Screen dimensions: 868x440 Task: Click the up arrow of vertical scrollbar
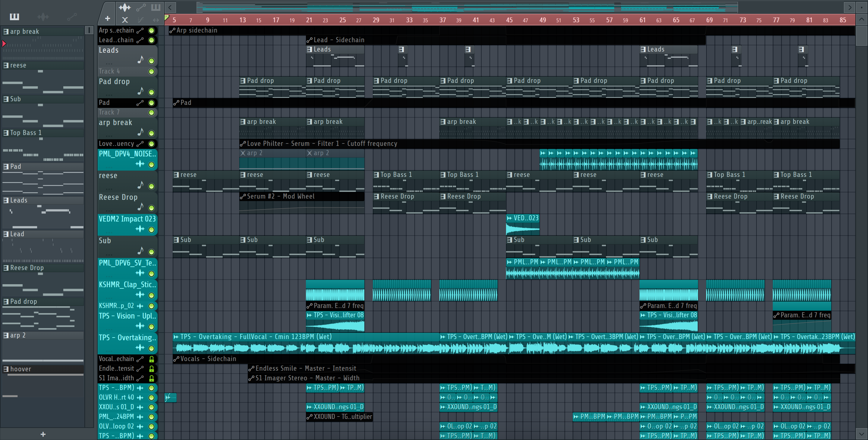click(x=861, y=19)
